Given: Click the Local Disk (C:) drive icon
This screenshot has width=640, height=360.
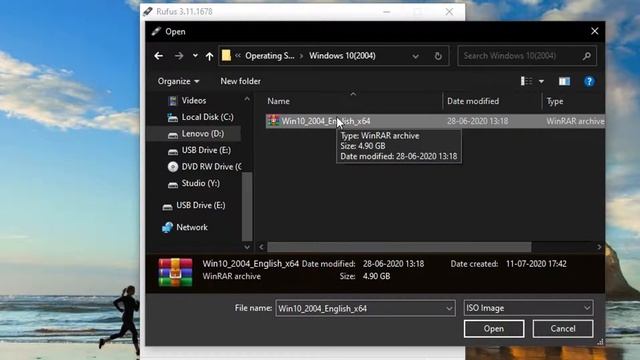Looking at the screenshot, I should tap(173, 118).
